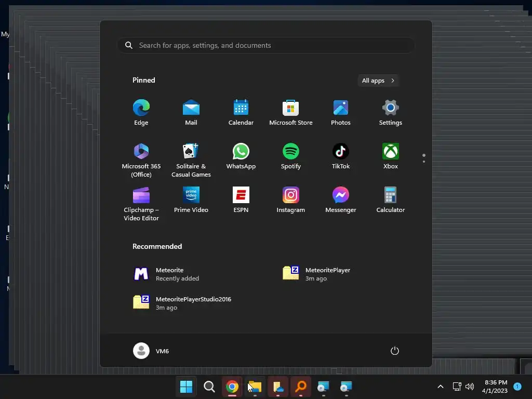Open Settings from the pinned apps
Viewport: 532px width, 399px height.
[391, 113]
